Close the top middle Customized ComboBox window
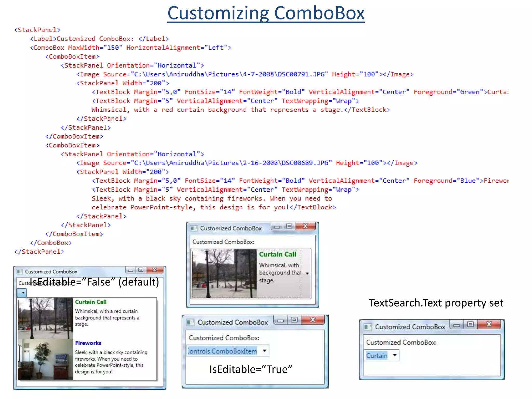This screenshot has width=532, height=399. click(x=305, y=226)
